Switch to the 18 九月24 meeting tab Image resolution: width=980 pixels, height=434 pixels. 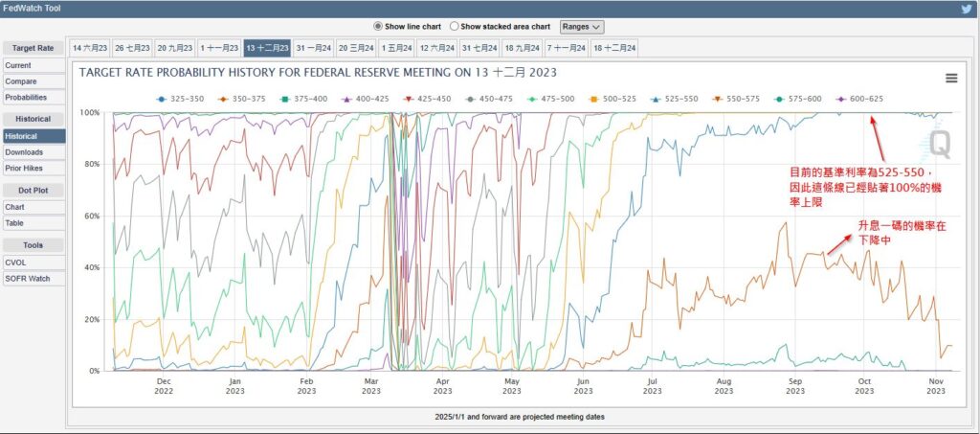coord(523,48)
